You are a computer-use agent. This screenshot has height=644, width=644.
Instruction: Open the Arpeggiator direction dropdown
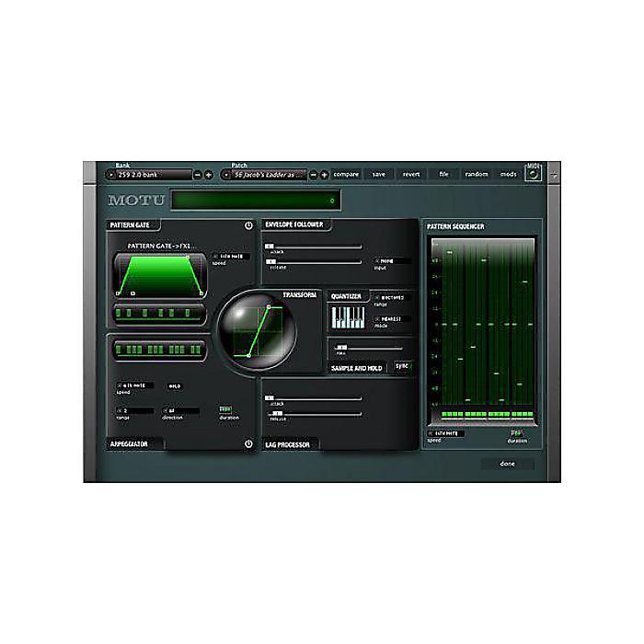pyautogui.click(x=180, y=410)
